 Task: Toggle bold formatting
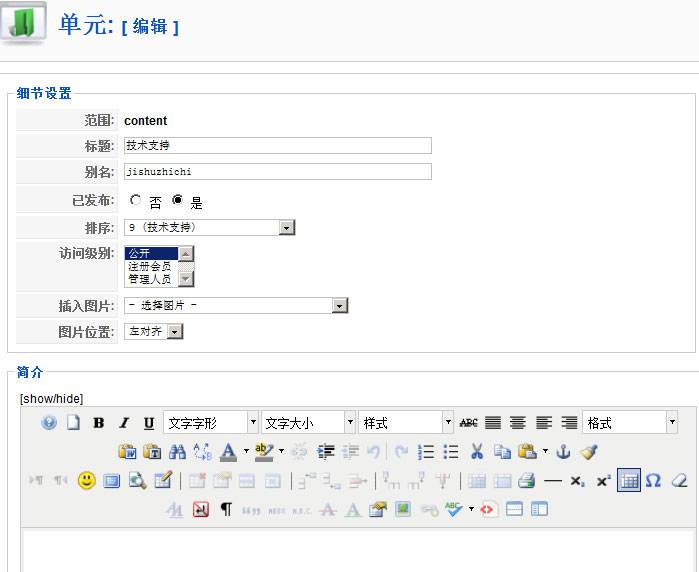pos(99,423)
